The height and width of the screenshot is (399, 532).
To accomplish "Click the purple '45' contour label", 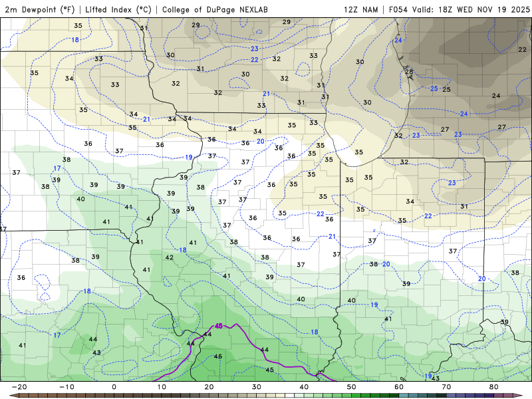I will pos(219,326).
